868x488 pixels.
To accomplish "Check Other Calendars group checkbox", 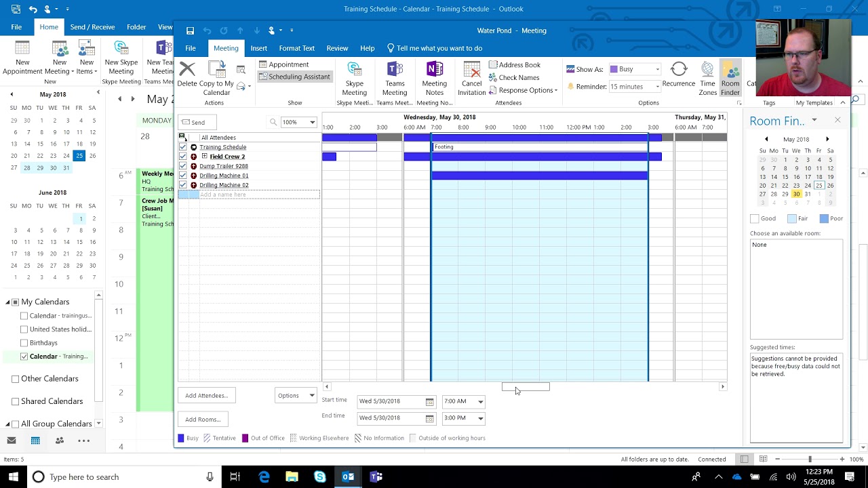I will click(15, 379).
